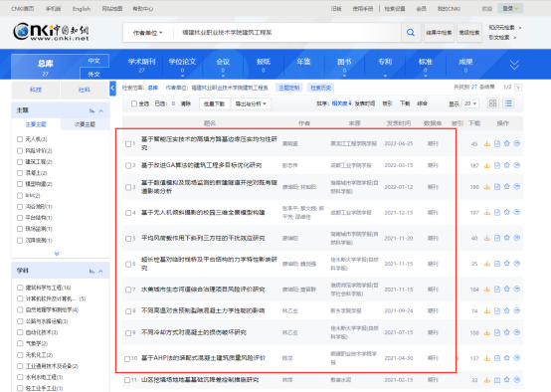The width and height of the screenshot is (551, 392).
Task: Open the 显示 20 per-page dropdown
Action: [470, 103]
